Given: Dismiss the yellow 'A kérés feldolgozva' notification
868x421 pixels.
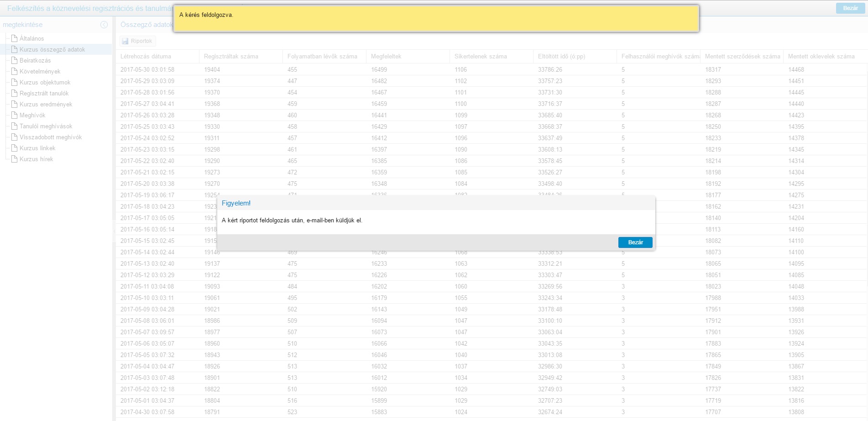Looking at the screenshot, I should pyautogui.click(x=436, y=18).
